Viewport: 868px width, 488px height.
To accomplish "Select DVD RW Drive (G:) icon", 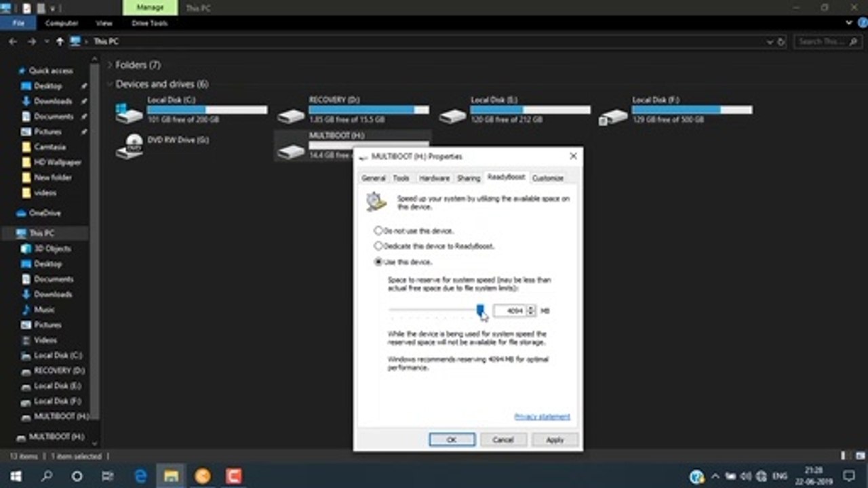I will [x=129, y=146].
